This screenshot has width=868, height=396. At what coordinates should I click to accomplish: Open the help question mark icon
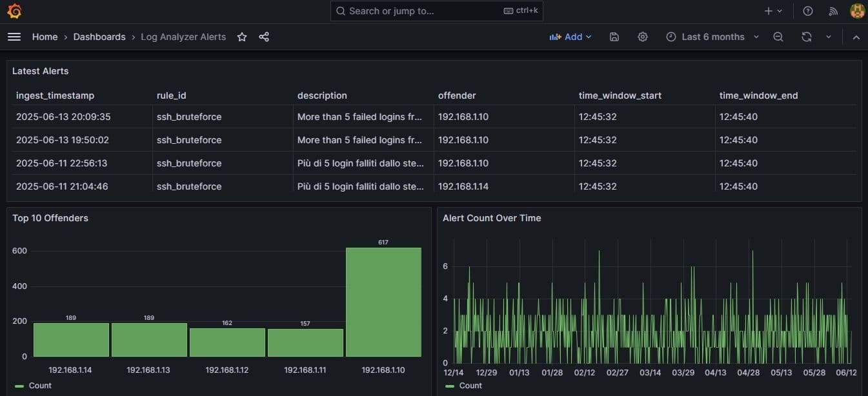[808, 11]
